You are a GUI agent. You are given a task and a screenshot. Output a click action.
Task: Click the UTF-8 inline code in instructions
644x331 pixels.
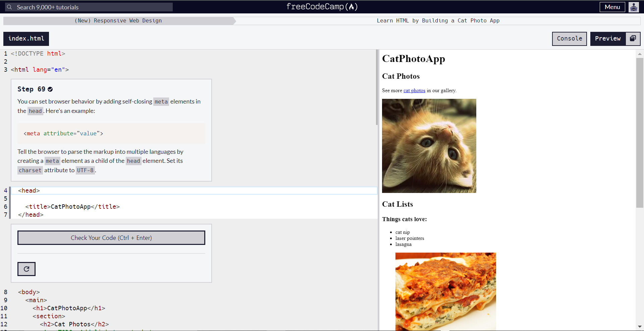click(x=85, y=170)
